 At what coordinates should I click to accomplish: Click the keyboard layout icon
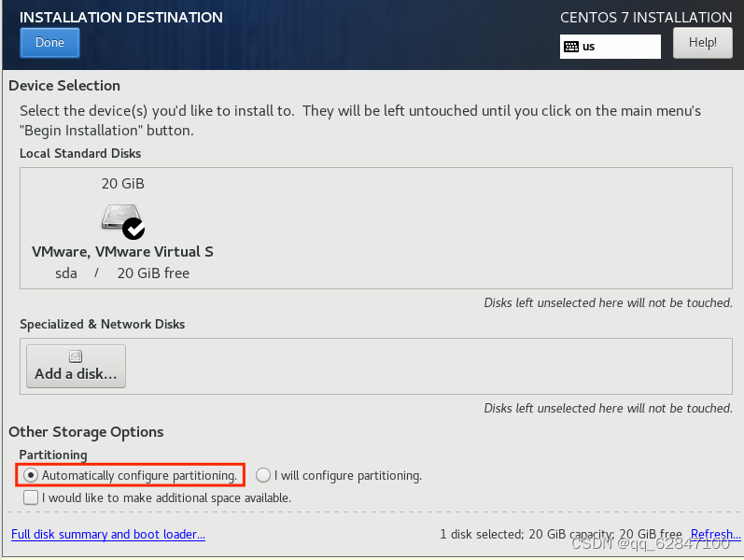570,47
